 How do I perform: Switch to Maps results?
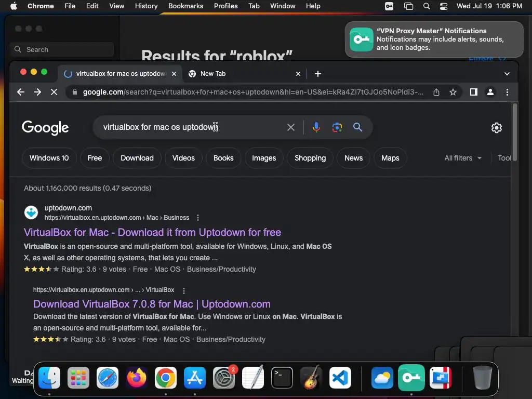[x=390, y=158]
